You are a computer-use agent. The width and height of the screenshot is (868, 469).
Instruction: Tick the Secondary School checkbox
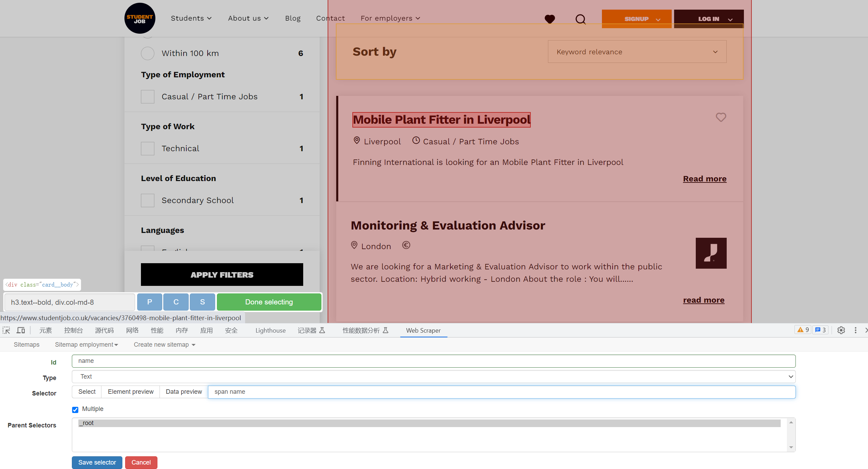[147, 200]
